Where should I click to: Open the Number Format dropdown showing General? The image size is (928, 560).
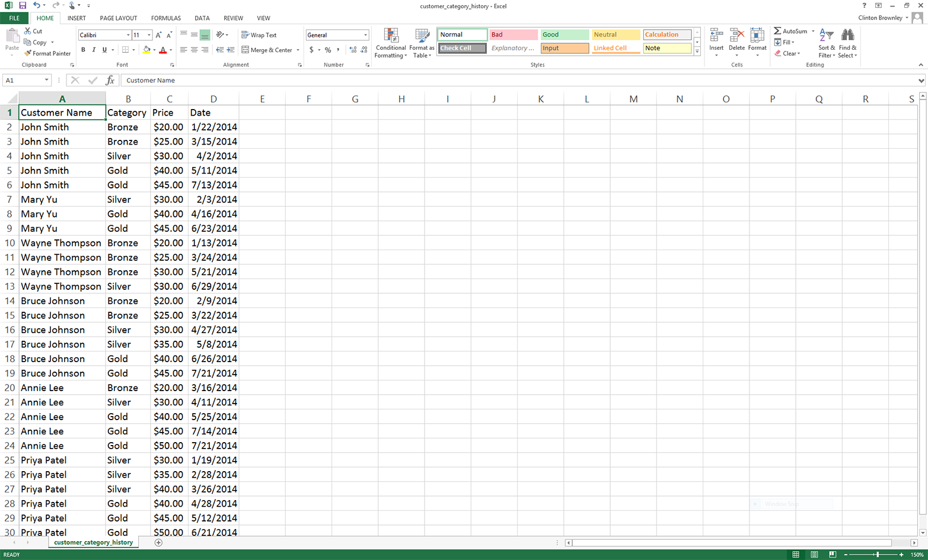(x=337, y=35)
